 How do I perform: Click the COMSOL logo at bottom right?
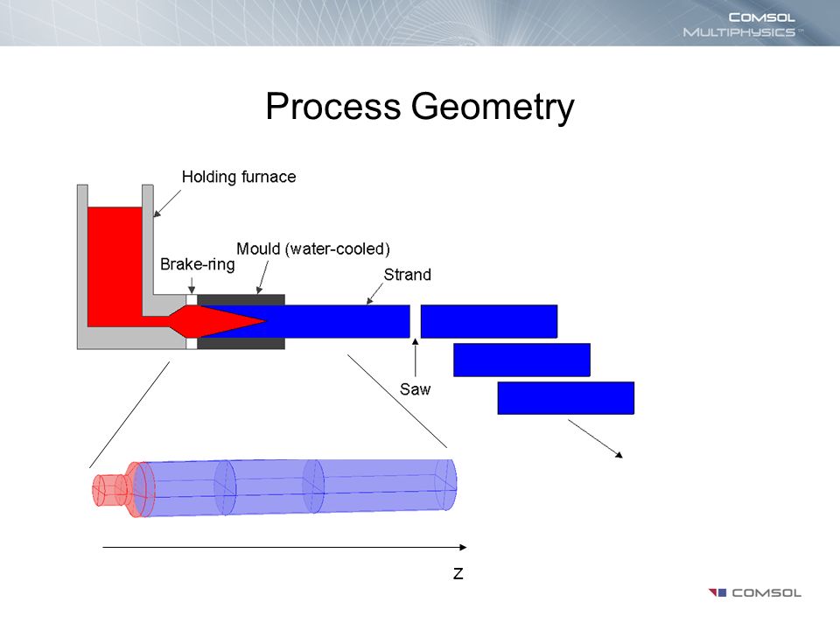pos(755,592)
